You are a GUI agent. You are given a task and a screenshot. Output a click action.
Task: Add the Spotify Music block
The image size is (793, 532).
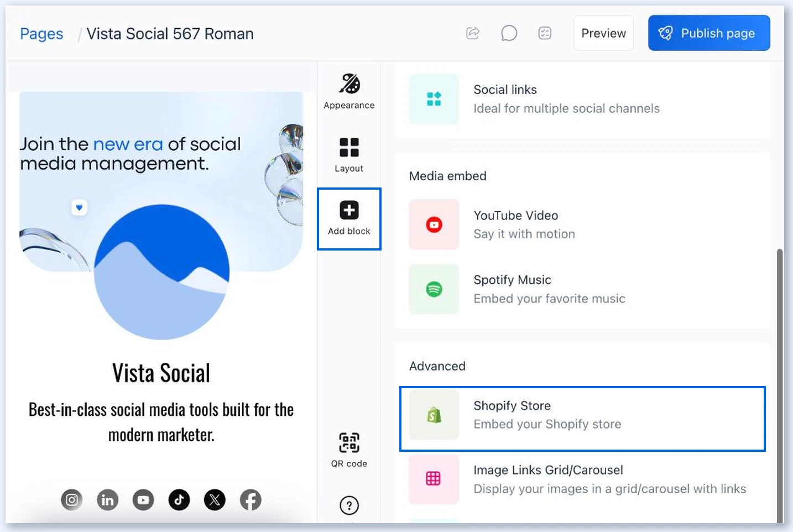(x=582, y=289)
